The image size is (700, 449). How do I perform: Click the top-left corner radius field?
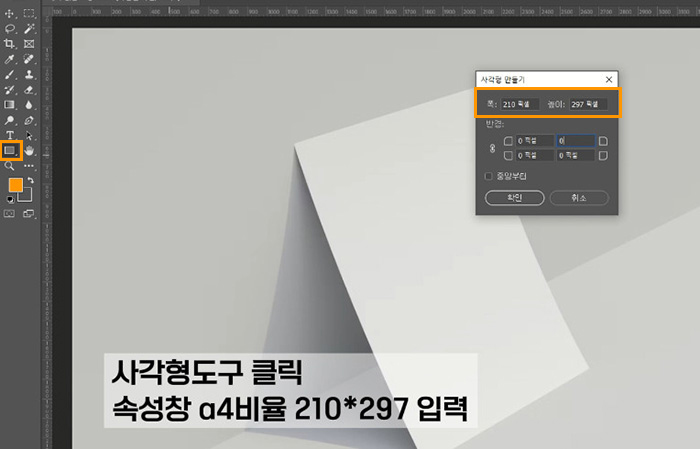tap(535, 141)
